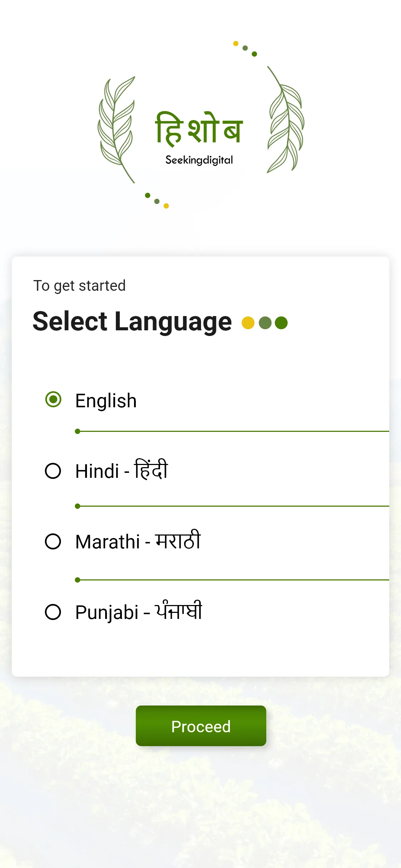
Task: Select Punjabi - ਪੰਜਾਬੀ as the language
Action: pos(53,611)
